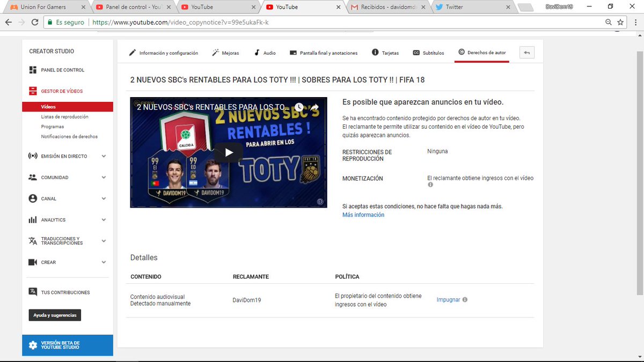Viewport: 644px width, 362px height.
Task: Click the Creator Studio heading
Action: tap(52, 51)
